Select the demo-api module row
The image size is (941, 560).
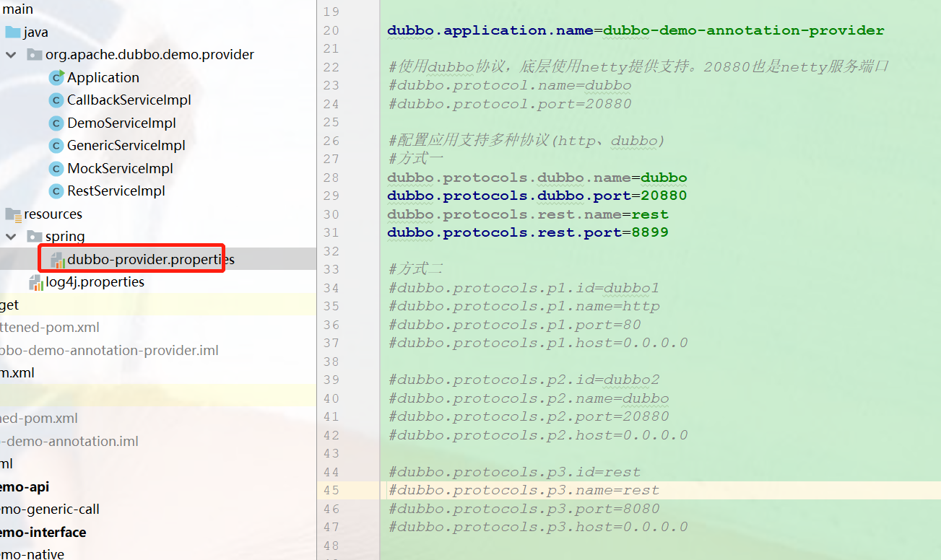tap(158, 487)
